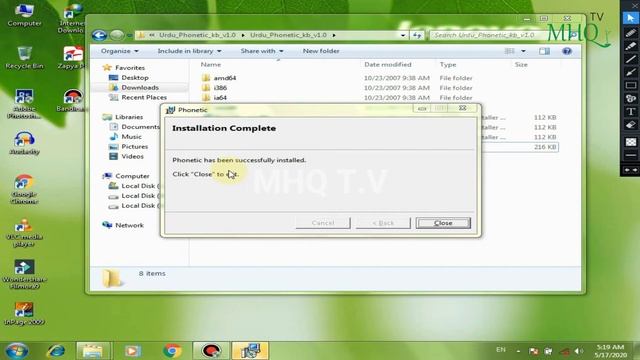
Task: Select Network in navigation pane
Action: [x=129, y=225]
